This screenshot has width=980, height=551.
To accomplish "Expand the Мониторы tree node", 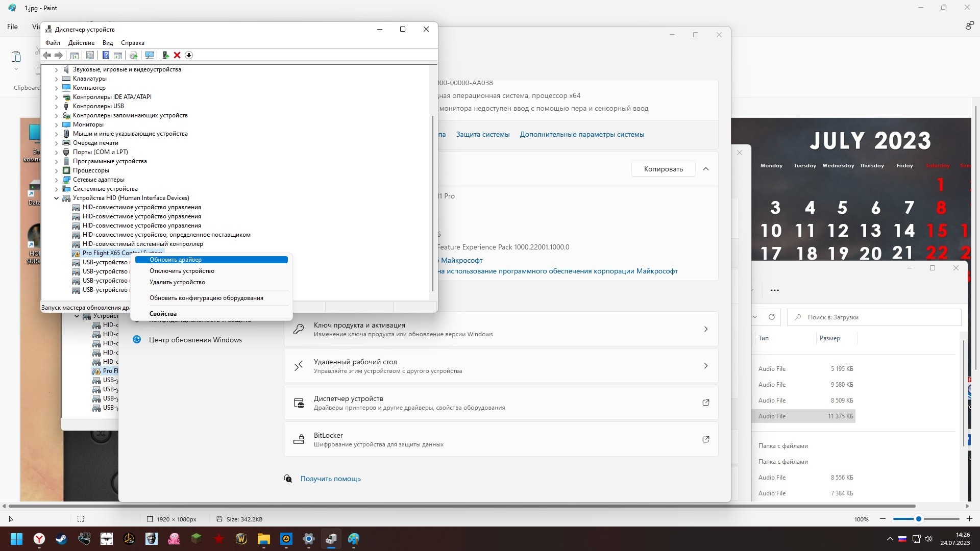I will (57, 124).
